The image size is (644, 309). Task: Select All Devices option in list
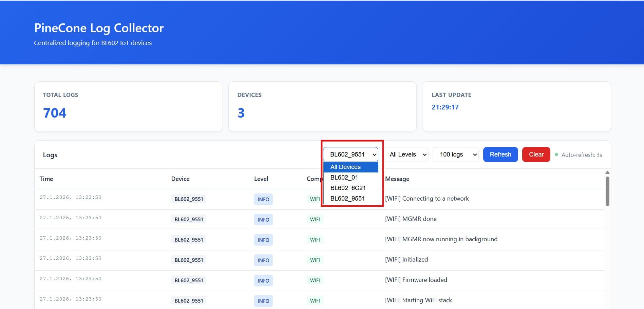(x=351, y=167)
